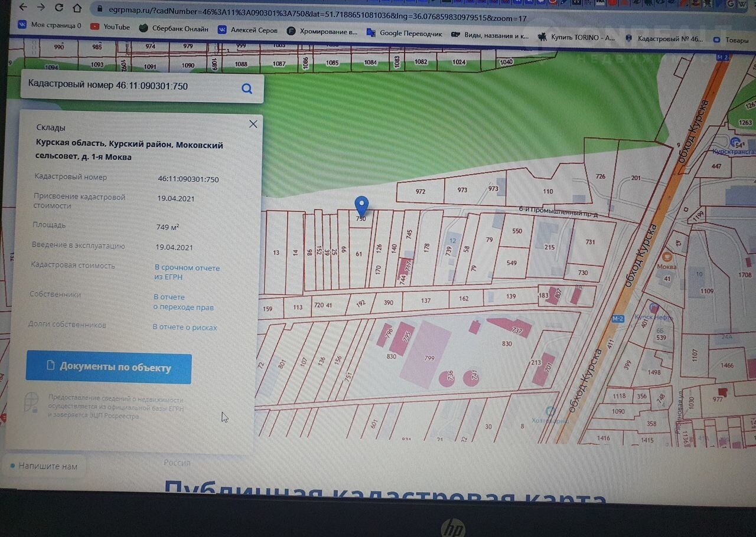Image resolution: width=756 pixels, height=537 pixels.
Task: Open the YouTube bookmark
Action: [110, 27]
